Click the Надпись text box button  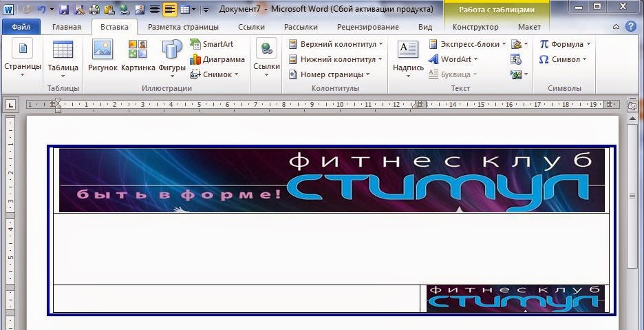tap(408, 59)
